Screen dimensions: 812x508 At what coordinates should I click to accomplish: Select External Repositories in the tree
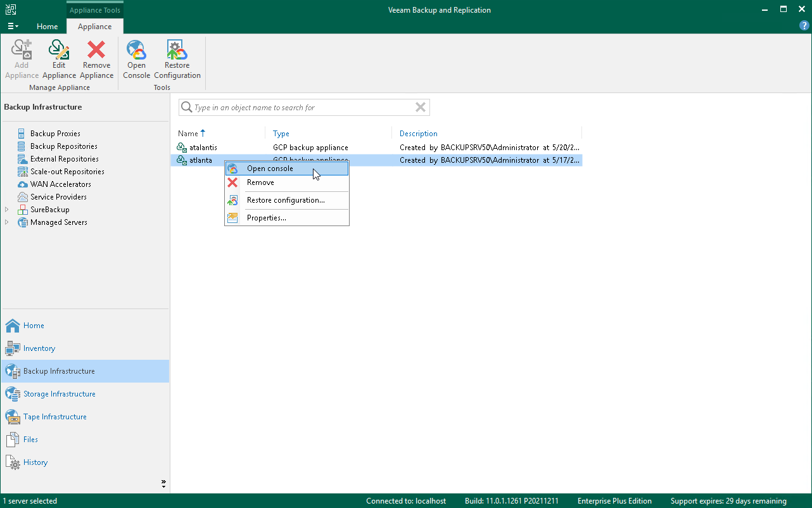65,159
